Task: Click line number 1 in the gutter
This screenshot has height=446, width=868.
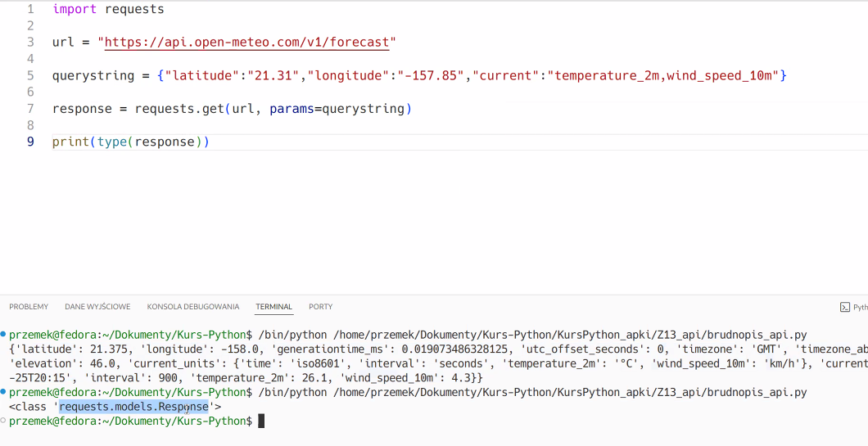Action: [30, 9]
